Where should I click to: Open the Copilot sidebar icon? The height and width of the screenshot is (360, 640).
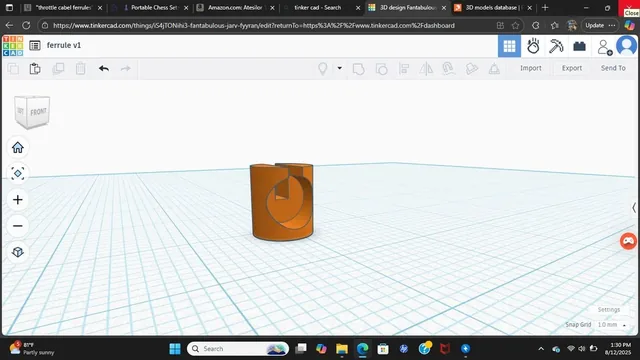tap(630, 25)
